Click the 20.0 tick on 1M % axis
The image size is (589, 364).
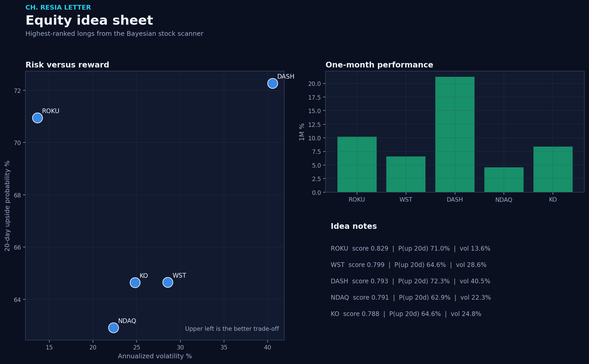(x=314, y=84)
